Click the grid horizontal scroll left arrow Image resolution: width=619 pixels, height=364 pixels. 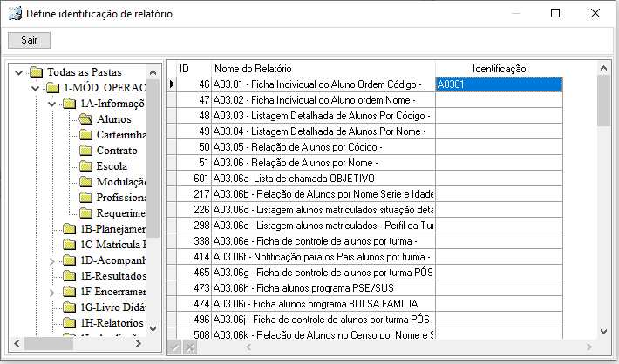tap(248, 347)
